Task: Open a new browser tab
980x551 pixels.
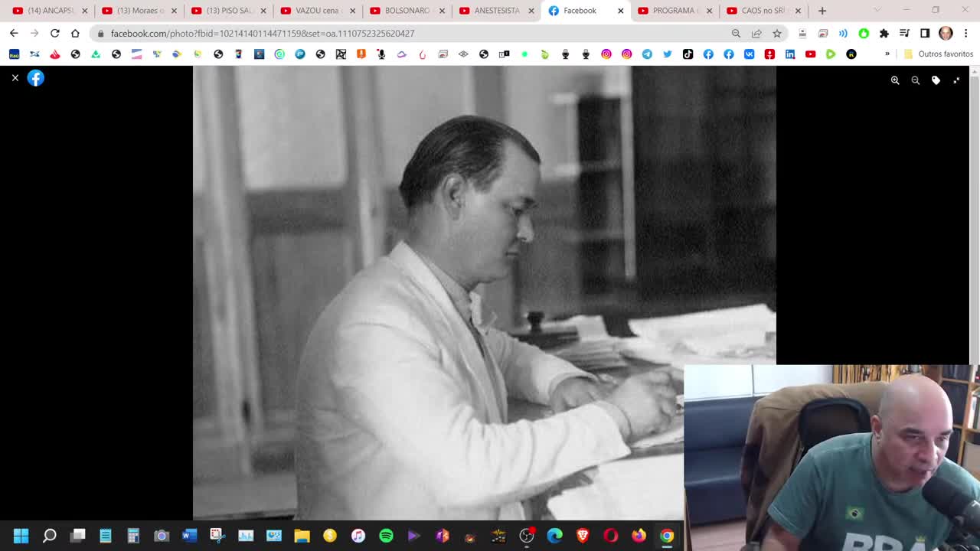Action: (x=822, y=11)
